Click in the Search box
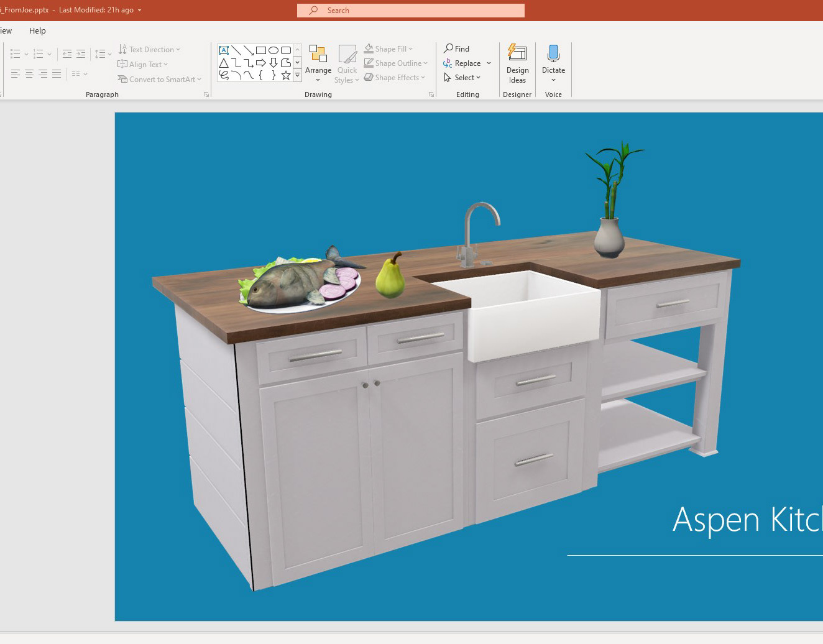The width and height of the screenshot is (823, 644). (410, 11)
